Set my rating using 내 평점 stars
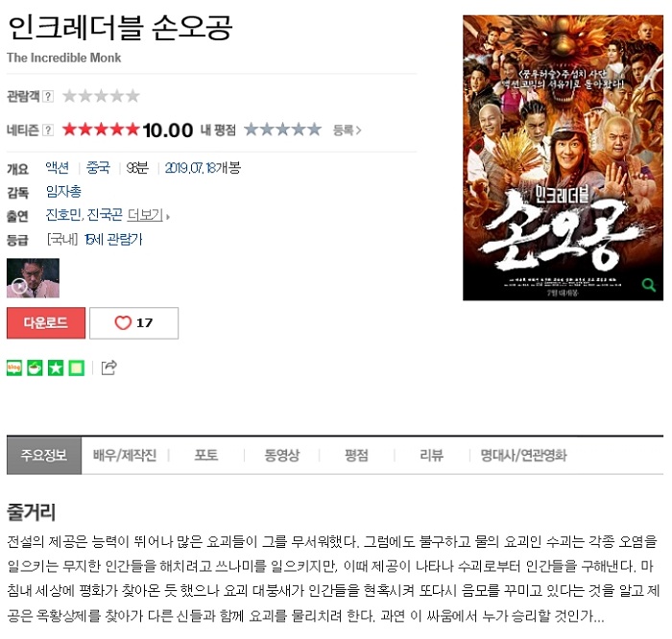 (283, 130)
